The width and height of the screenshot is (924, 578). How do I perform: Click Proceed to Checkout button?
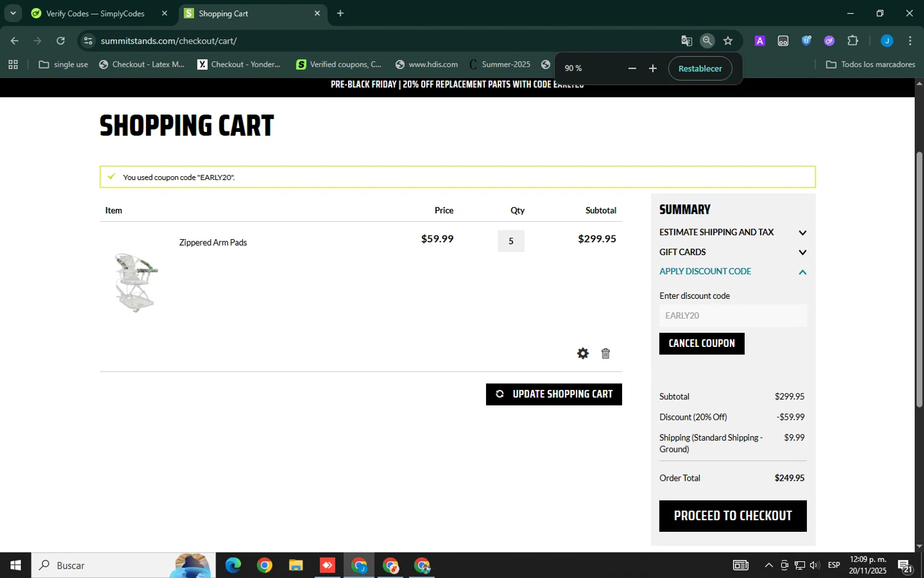(x=732, y=516)
